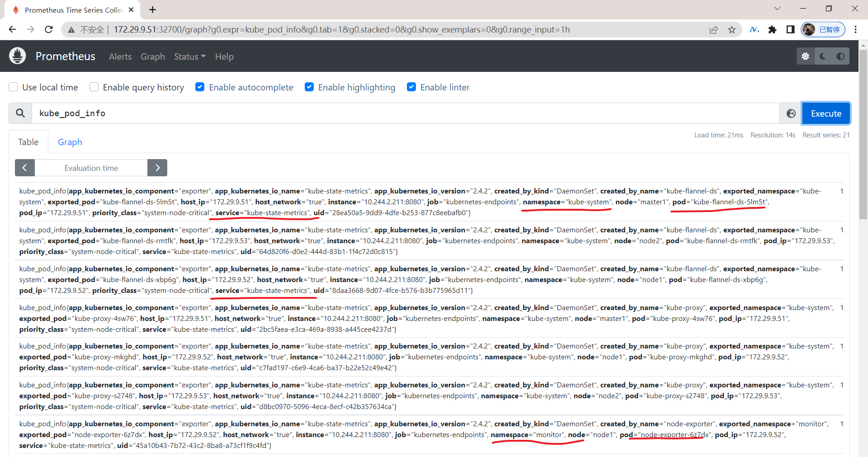Viewport: 868px width, 457px height.
Task: Select the auto contrast theme icon
Action: tap(840, 57)
